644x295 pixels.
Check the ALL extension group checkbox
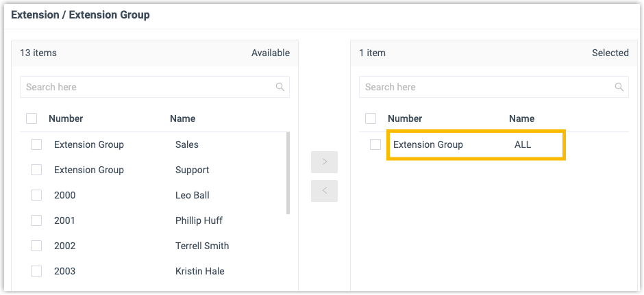(375, 144)
